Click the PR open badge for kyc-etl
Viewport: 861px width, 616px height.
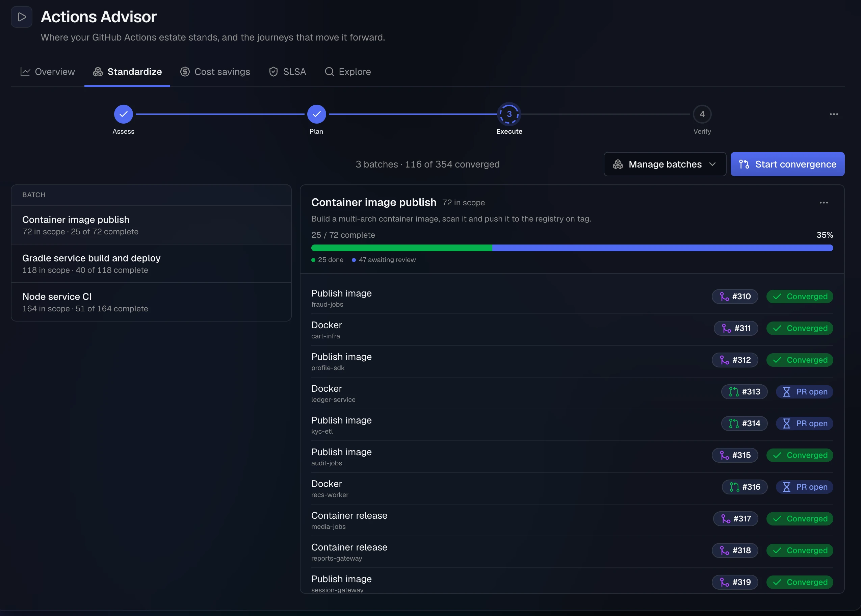point(805,424)
